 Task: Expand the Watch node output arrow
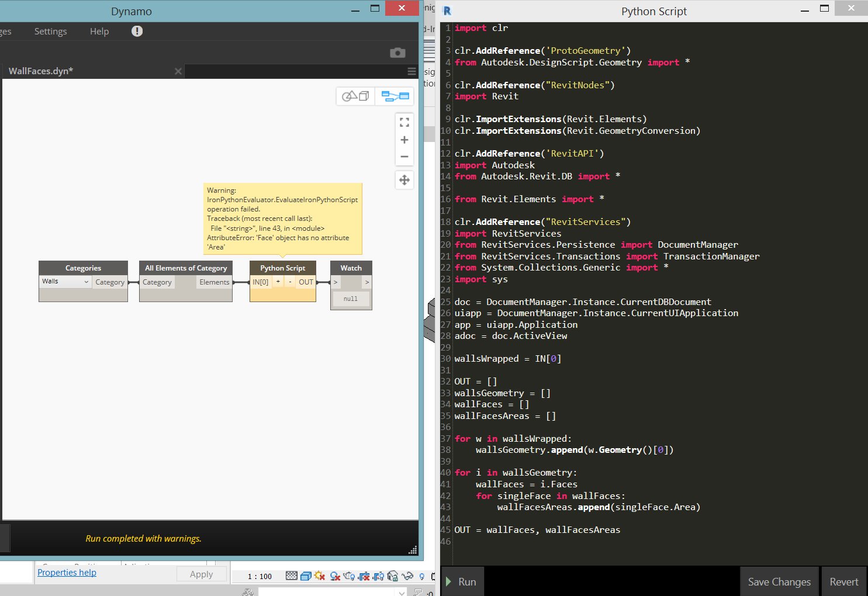pyautogui.click(x=366, y=282)
